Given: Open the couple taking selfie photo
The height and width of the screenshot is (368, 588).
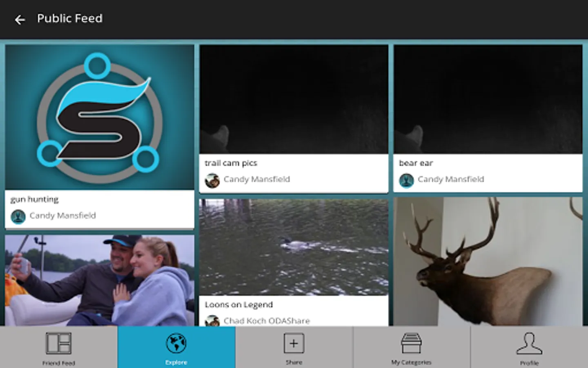Looking at the screenshot, I should (100, 280).
